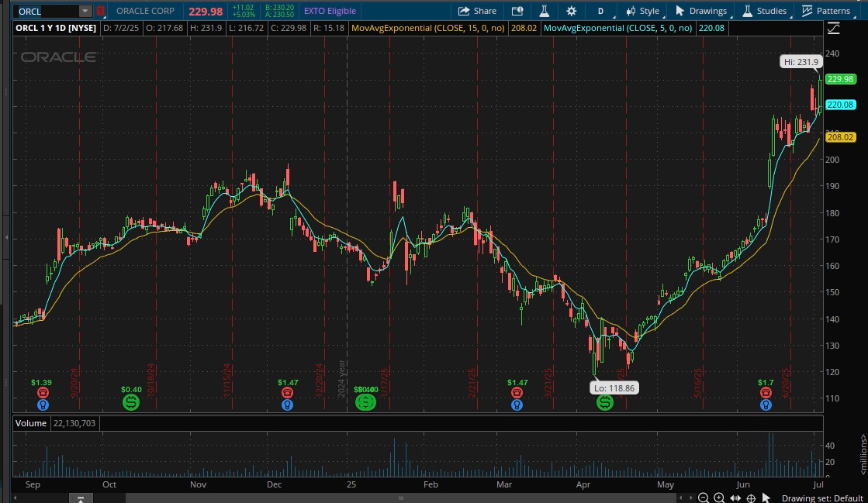Click the horizontal pan arrows icon
868x503 pixels.
point(735,498)
